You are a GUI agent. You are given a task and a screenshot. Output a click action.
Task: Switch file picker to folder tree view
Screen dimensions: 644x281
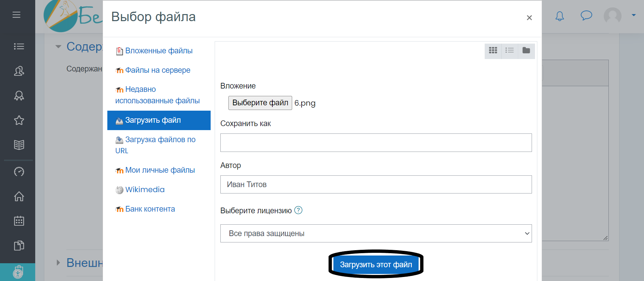526,51
